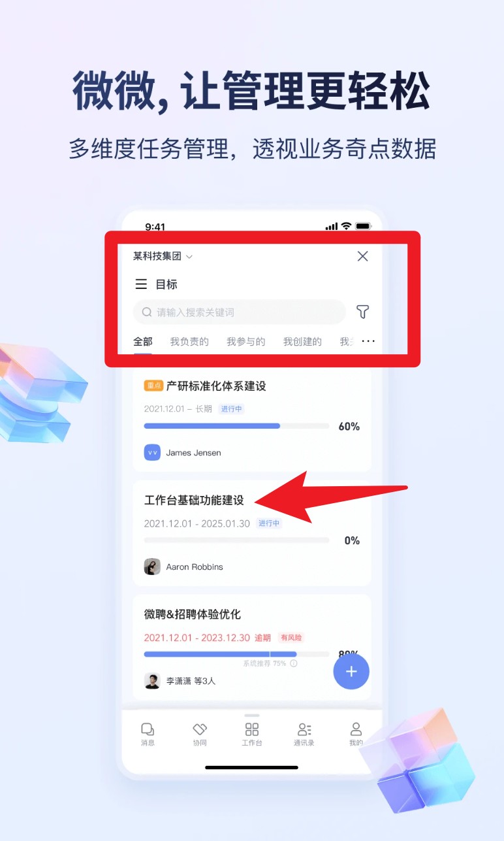The width and height of the screenshot is (504, 841).
Task: Go to the 我的 profile icon
Action: point(356,729)
